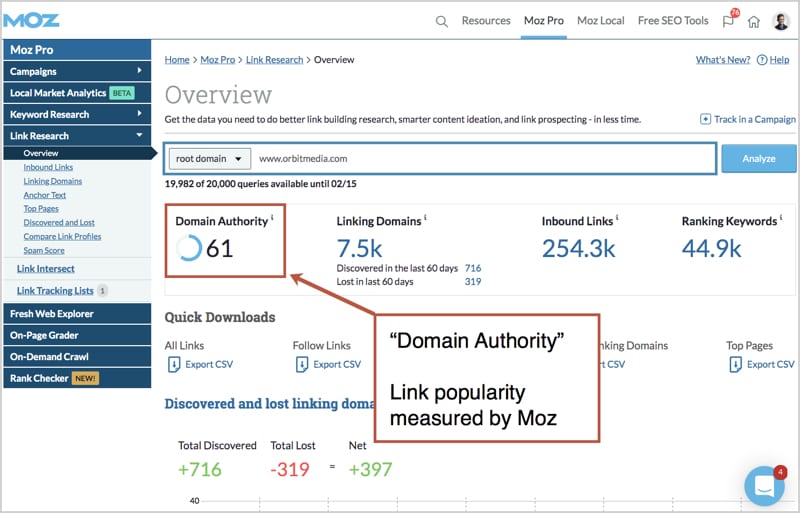Open Local Market Analytics beta

(77, 93)
